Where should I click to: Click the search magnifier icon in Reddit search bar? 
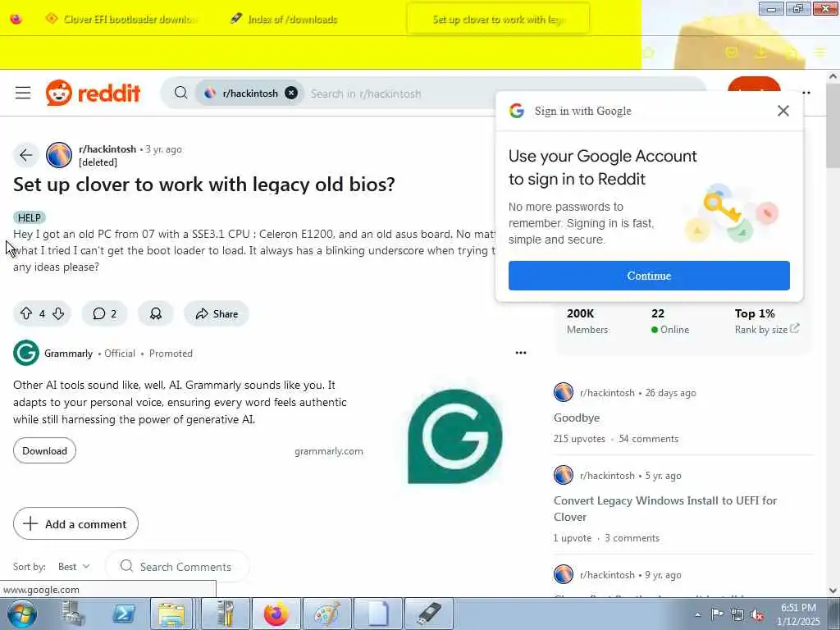pyautogui.click(x=180, y=93)
